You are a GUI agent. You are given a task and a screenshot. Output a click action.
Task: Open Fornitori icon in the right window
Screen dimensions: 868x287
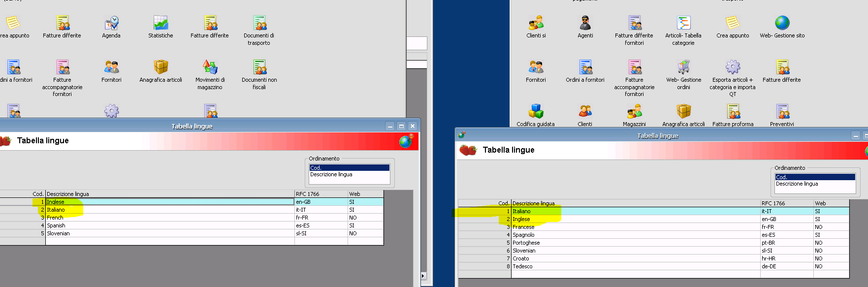click(536, 67)
